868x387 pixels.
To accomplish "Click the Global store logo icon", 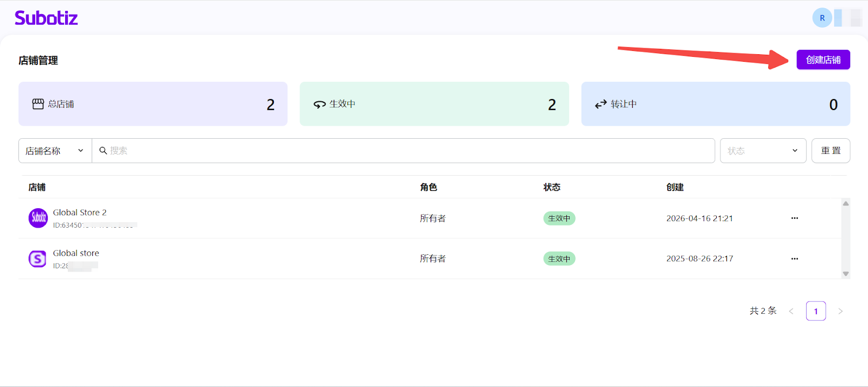I will [x=37, y=259].
